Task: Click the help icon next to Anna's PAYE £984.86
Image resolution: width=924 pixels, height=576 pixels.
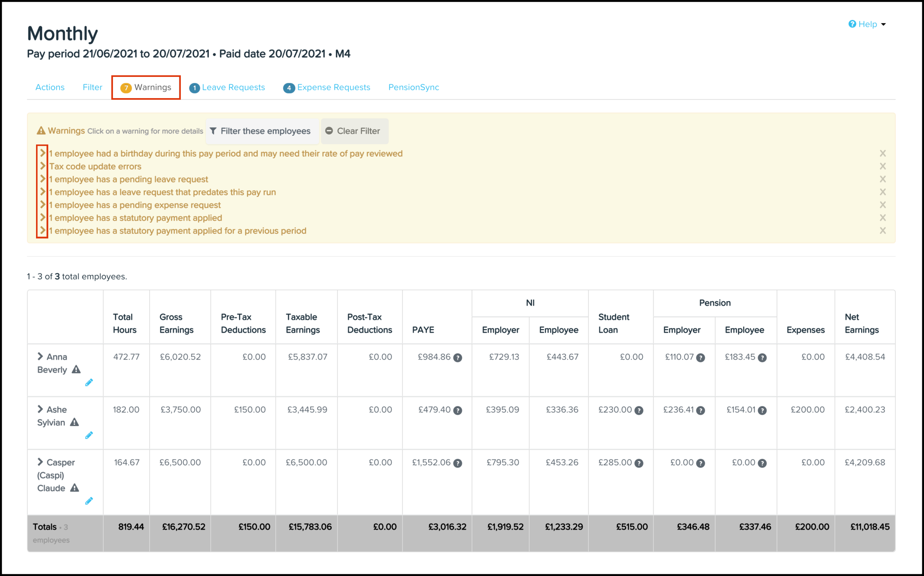Action: (457, 358)
